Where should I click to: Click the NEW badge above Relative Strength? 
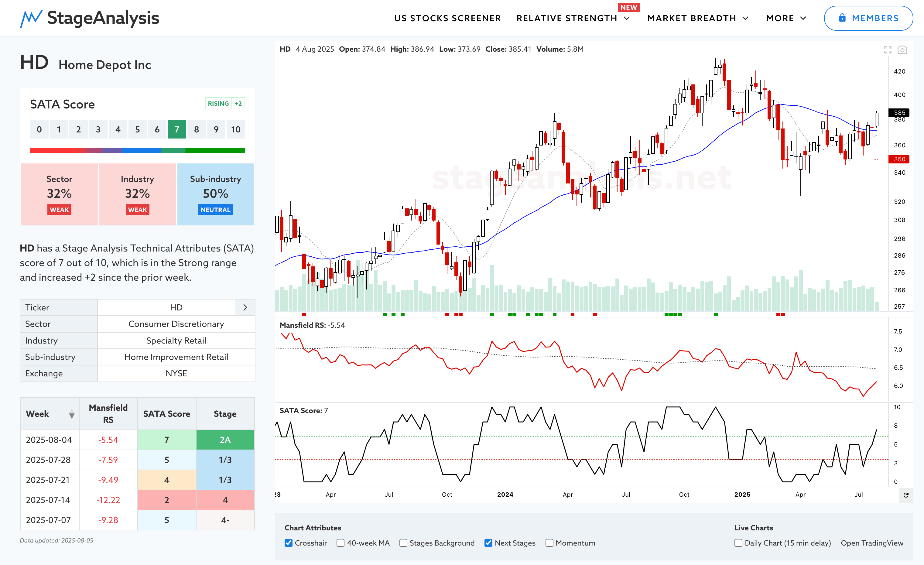point(628,7)
